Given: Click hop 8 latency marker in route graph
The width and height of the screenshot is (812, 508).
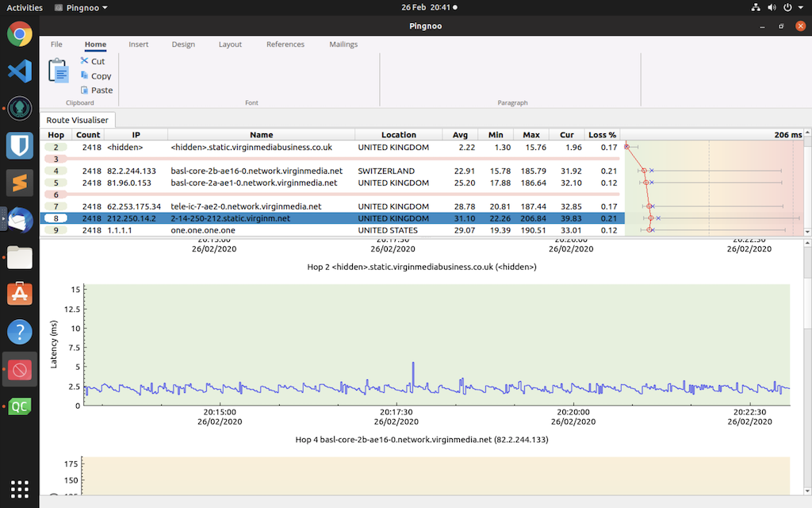Looking at the screenshot, I should tap(651, 218).
